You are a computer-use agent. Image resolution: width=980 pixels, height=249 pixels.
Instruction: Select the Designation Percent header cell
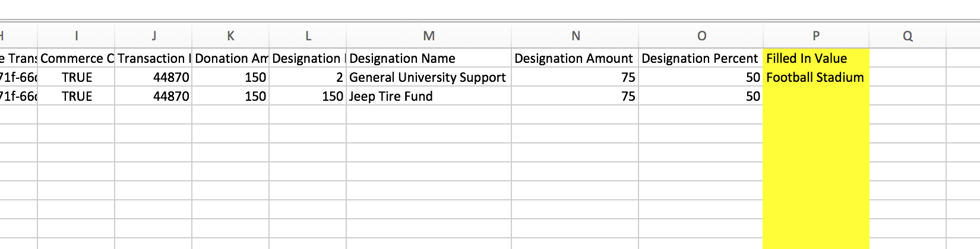700,58
